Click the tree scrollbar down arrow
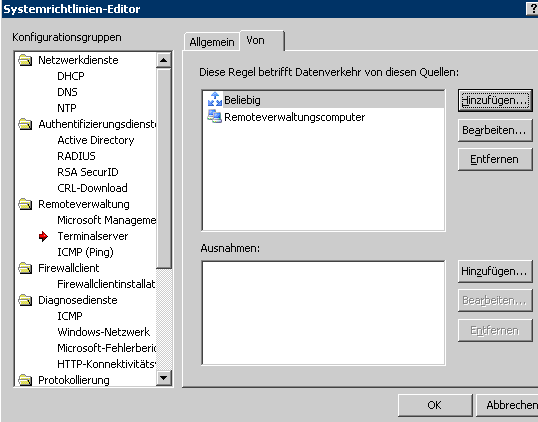The image size is (538, 422). [x=164, y=378]
